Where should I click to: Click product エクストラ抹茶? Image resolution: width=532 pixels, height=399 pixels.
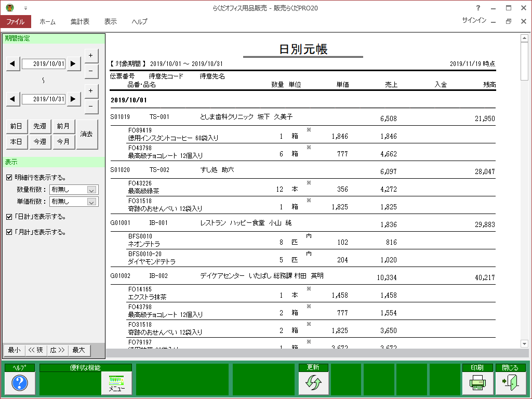point(147,297)
